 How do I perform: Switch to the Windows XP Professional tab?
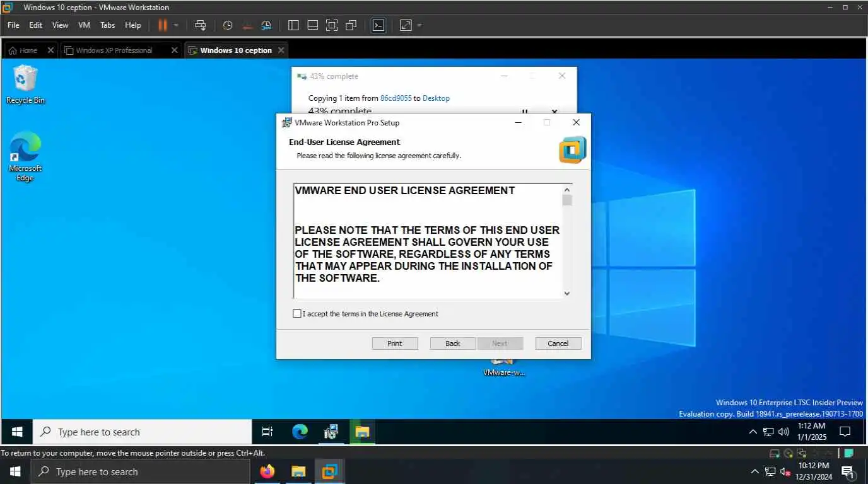pos(115,50)
